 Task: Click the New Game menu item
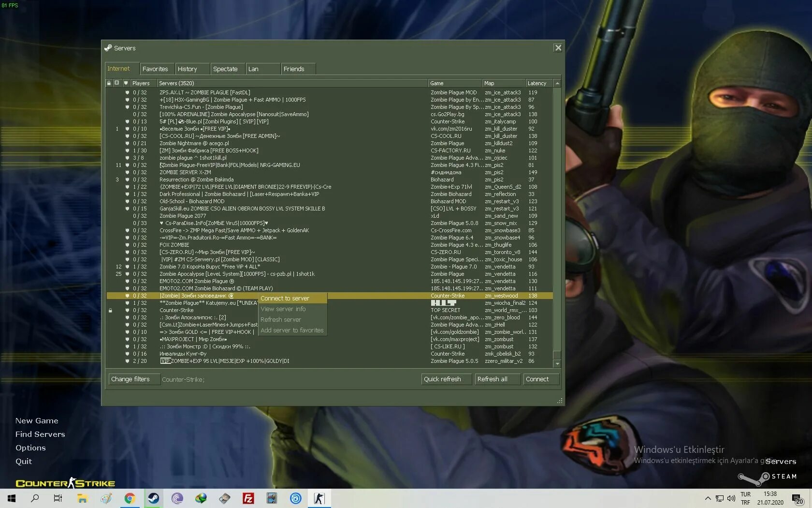tap(37, 420)
